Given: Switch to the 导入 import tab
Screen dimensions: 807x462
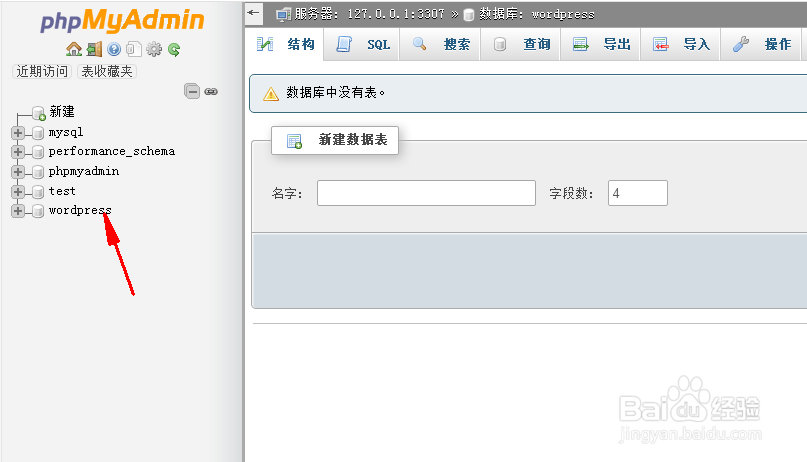Looking at the screenshot, I should pyautogui.click(x=680, y=44).
